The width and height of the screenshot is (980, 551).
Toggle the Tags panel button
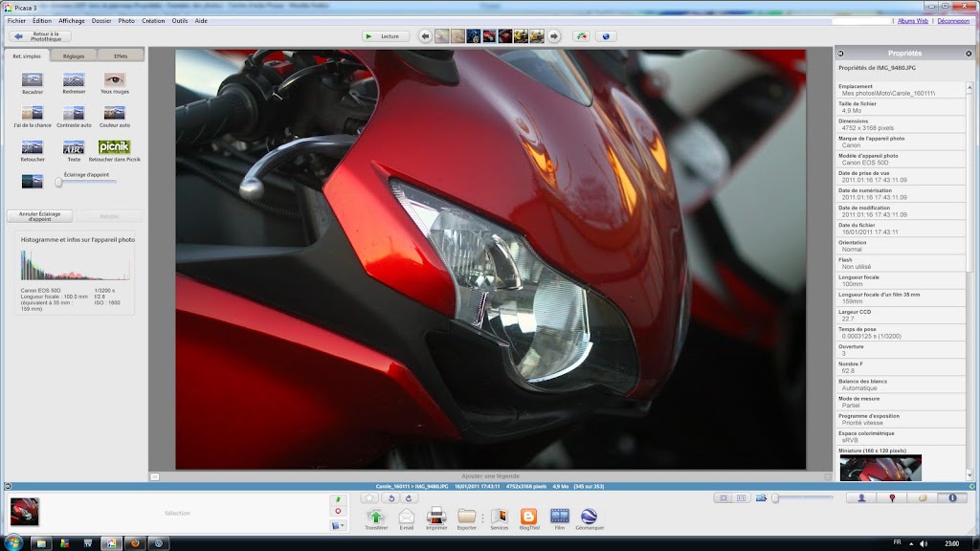[923, 497]
